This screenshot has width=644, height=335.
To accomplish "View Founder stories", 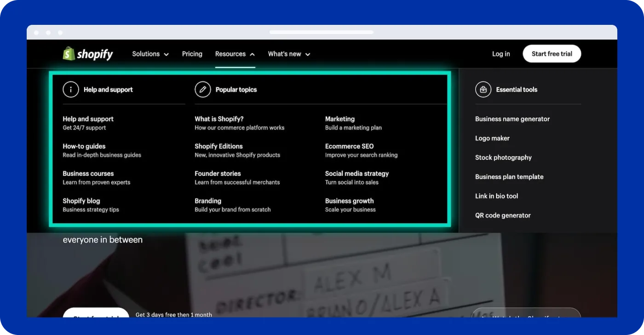I will click(x=218, y=173).
